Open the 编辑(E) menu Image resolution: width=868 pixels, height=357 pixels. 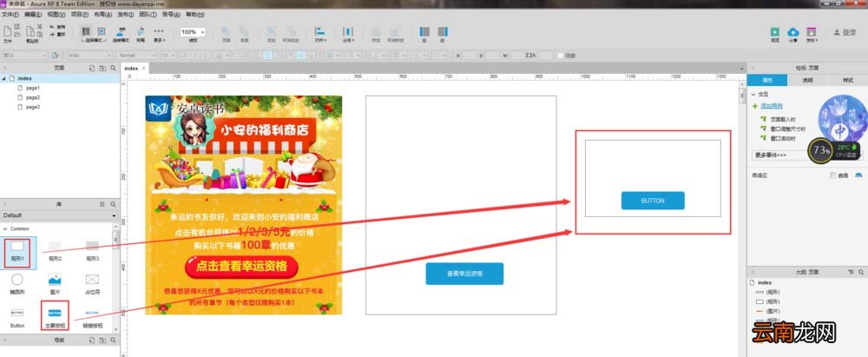pos(33,15)
